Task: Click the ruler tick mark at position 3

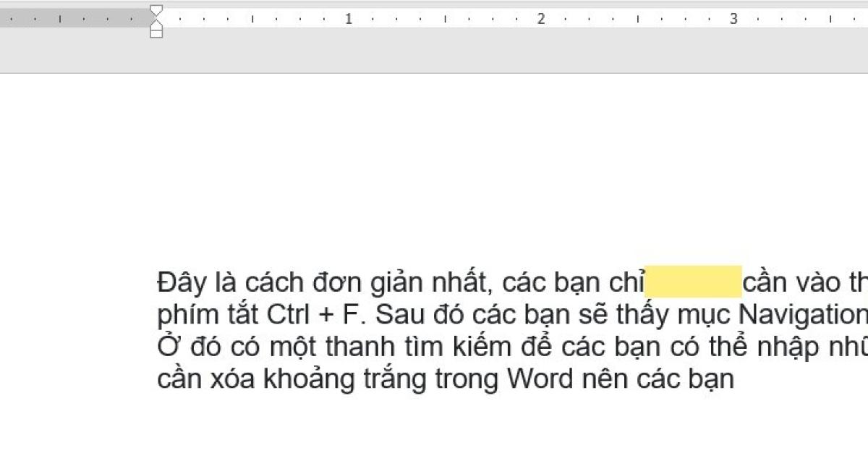Action: 735,18
